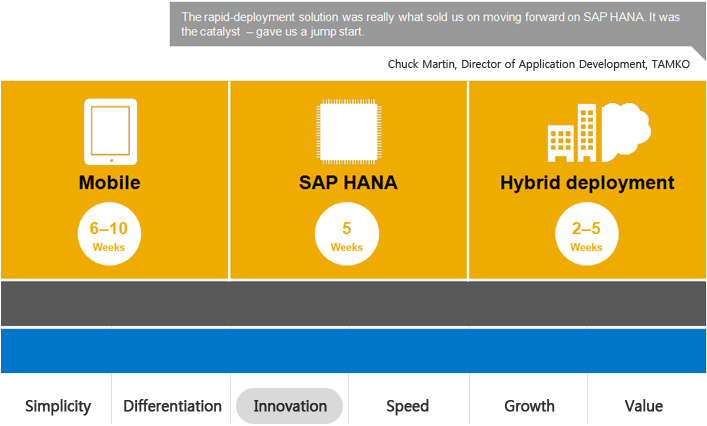Screen dimensions: 707x426
Task: Click the hybrid deployment buildings icon
Action: [574, 133]
